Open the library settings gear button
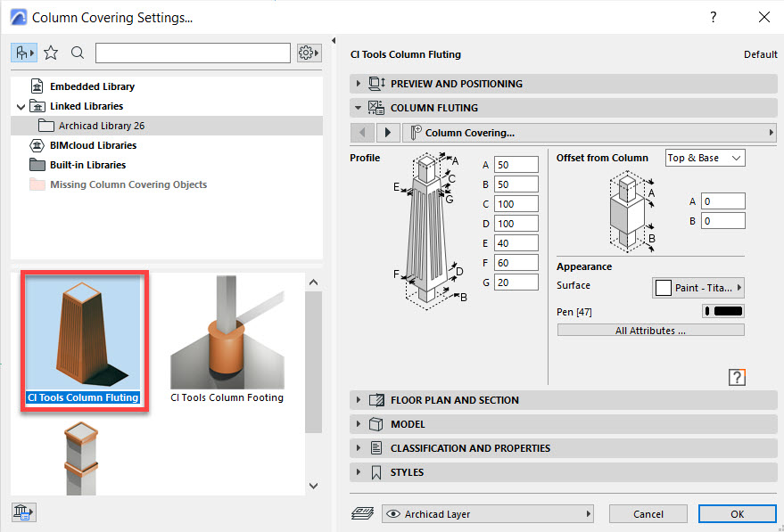 click(308, 53)
